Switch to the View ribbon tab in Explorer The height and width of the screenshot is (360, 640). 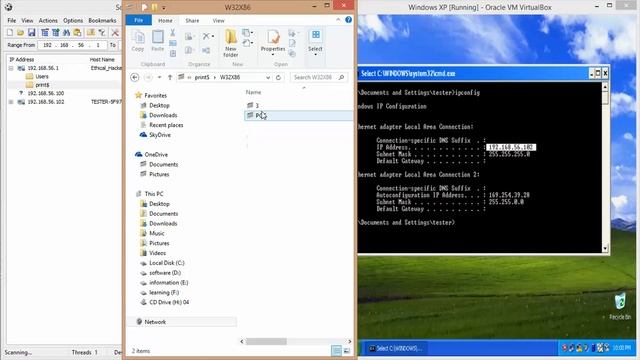(218, 20)
